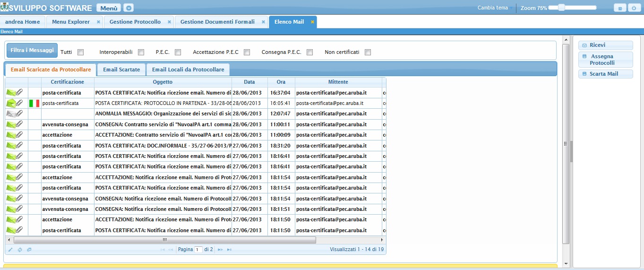The height and width of the screenshot is (270, 644).
Task: Click the municipal crest logo in header
Action: tap(4, 8)
